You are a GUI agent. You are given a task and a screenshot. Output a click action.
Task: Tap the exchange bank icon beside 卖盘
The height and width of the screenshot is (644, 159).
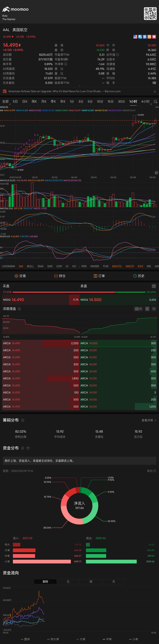(x=154, y=286)
